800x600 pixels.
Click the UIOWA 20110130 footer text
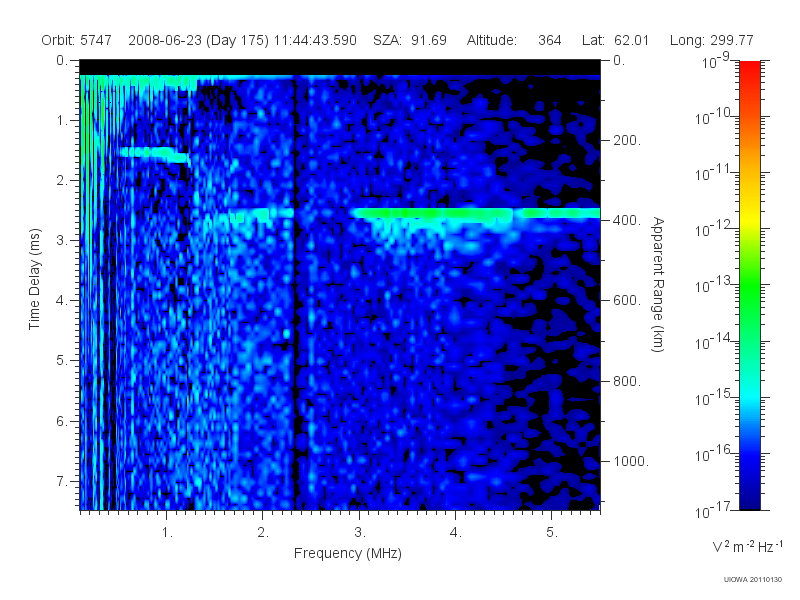pos(752,580)
